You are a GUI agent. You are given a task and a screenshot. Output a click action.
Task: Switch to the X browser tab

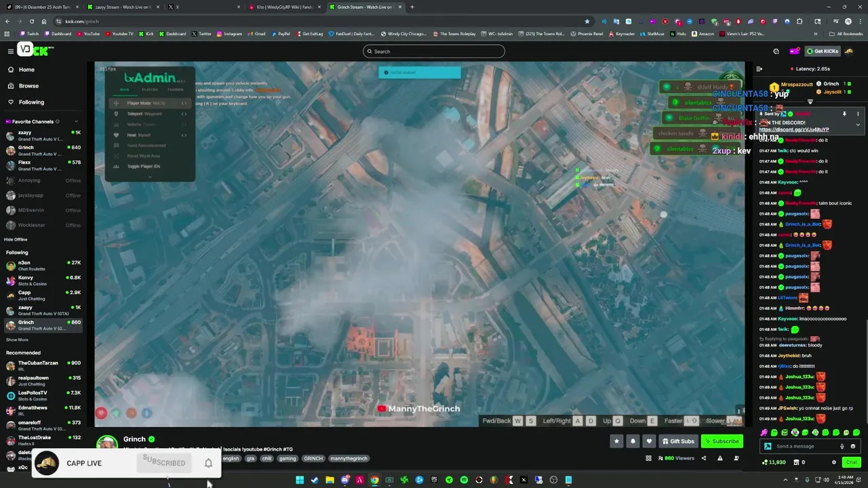[x=203, y=7]
